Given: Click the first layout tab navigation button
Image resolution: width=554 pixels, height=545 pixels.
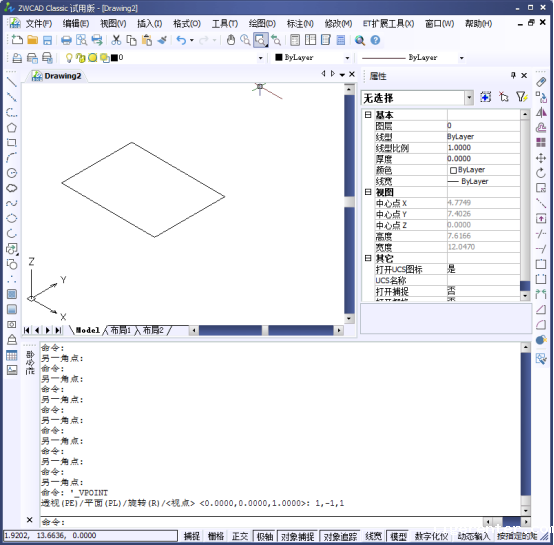Looking at the screenshot, I should pyautogui.click(x=26, y=330).
